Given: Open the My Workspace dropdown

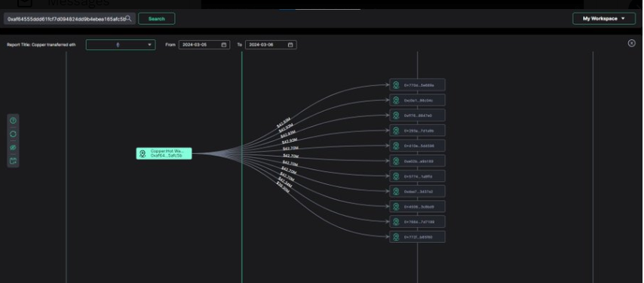Looking at the screenshot, I should click(x=604, y=18).
